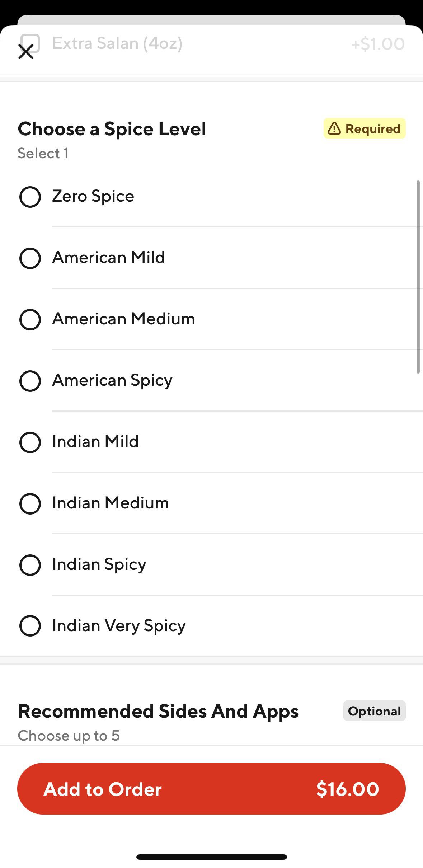Click the vertical scrollbar indicator
This screenshot has height=868, width=423.
[x=418, y=277]
